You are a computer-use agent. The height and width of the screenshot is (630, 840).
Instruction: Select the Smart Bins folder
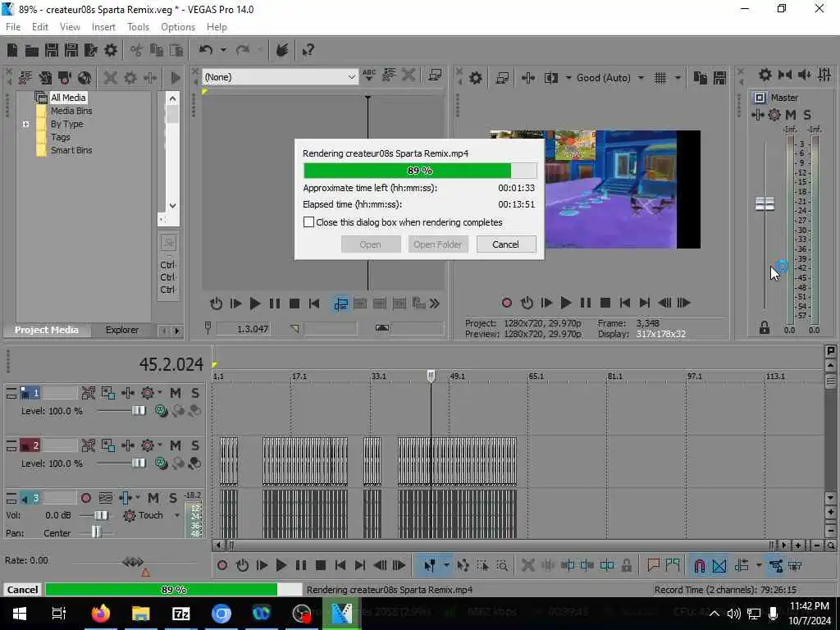click(x=71, y=151)
